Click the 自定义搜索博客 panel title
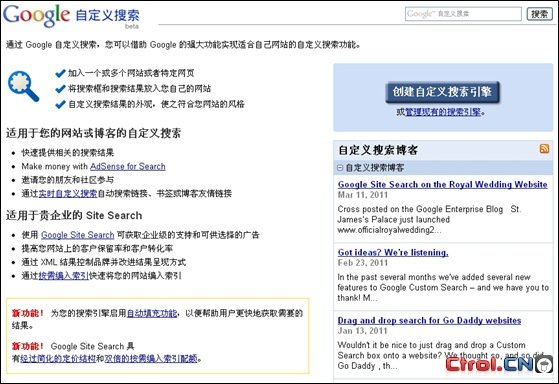Viewport: 559px width, 384px height. tap(378, 150)
